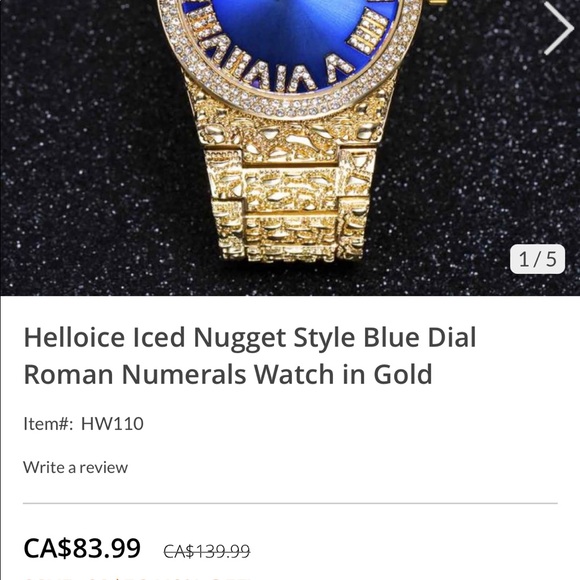Open the Write a review link
Screen dimensions: 580x580
[75, 468]
